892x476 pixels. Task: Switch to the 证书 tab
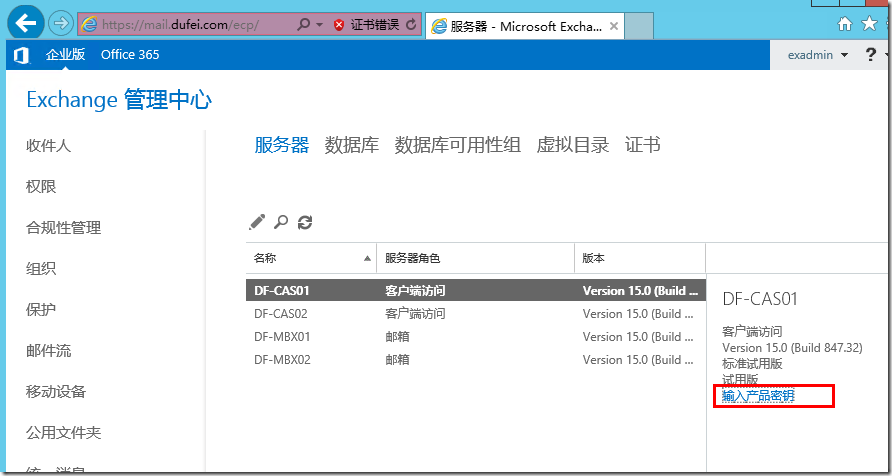[643, 145]
